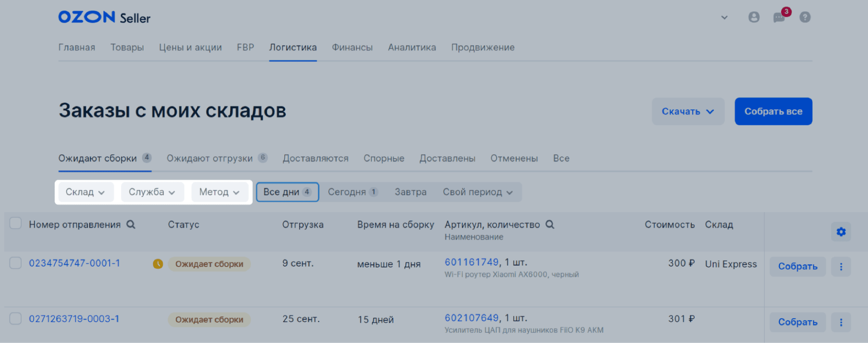
Task: Click the help question mark icon
Action: tap(805, 17)
